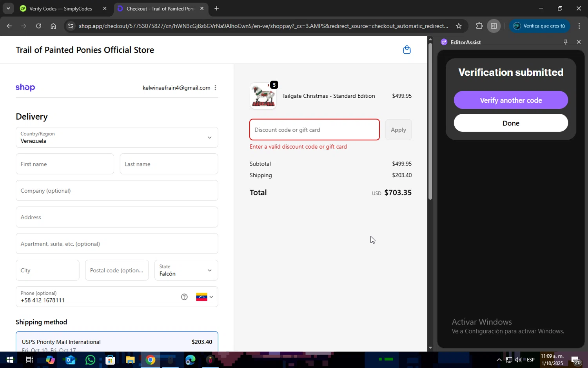588x368 pixels.
Task: Click the Verify another code button
Action: click(x=511, y=100)
